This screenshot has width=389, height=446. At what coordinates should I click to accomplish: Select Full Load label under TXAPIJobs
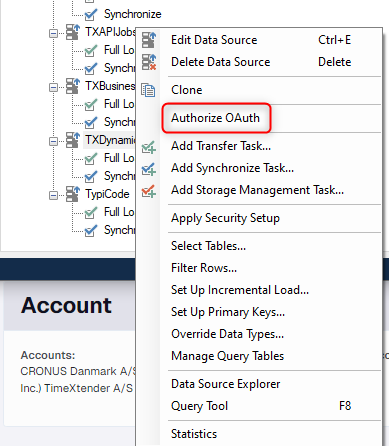pos(119,50)
